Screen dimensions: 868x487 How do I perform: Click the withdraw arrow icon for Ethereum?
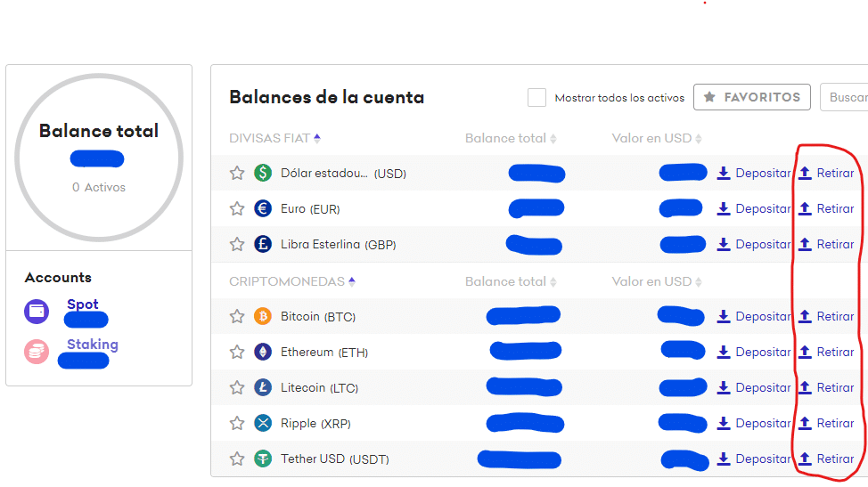pos(806,352)
